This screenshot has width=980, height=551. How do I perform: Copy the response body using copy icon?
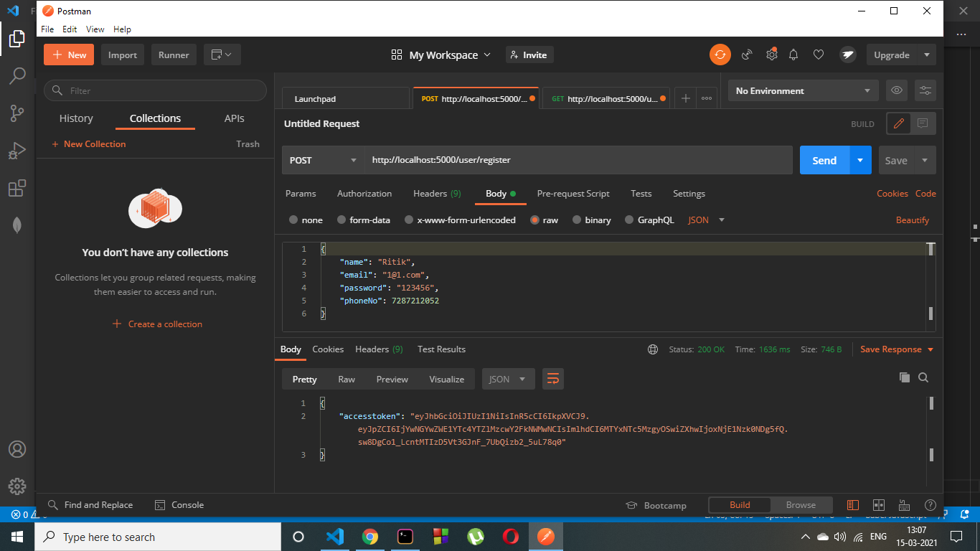pyautogui.click(x=904, y=377)
